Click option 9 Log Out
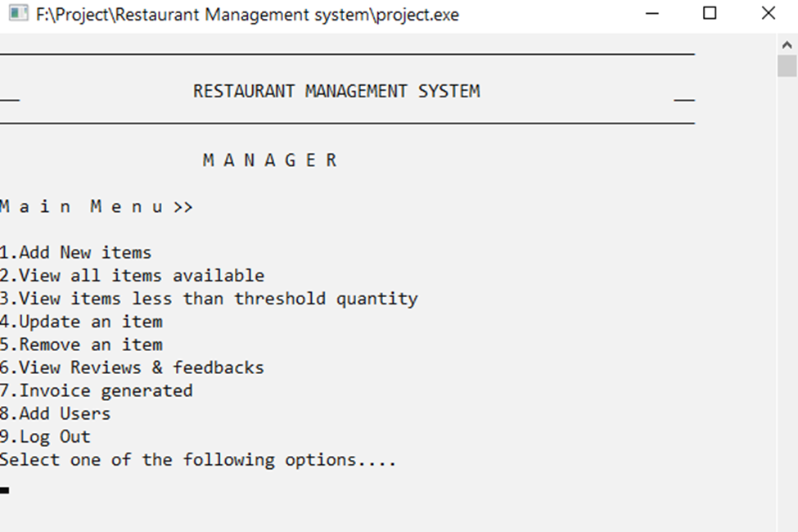798x532 pixels. tap(45, 436)
